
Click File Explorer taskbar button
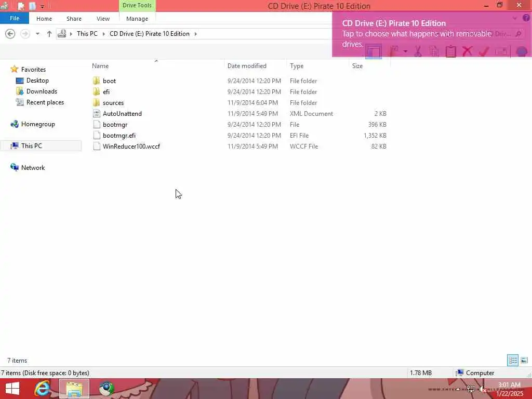[x=74, y=389]
